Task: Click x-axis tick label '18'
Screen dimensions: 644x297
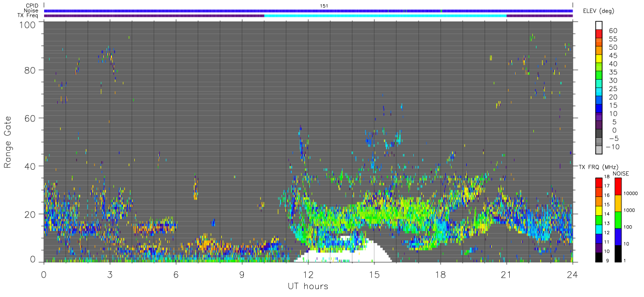Action: [x=441, y=274]
